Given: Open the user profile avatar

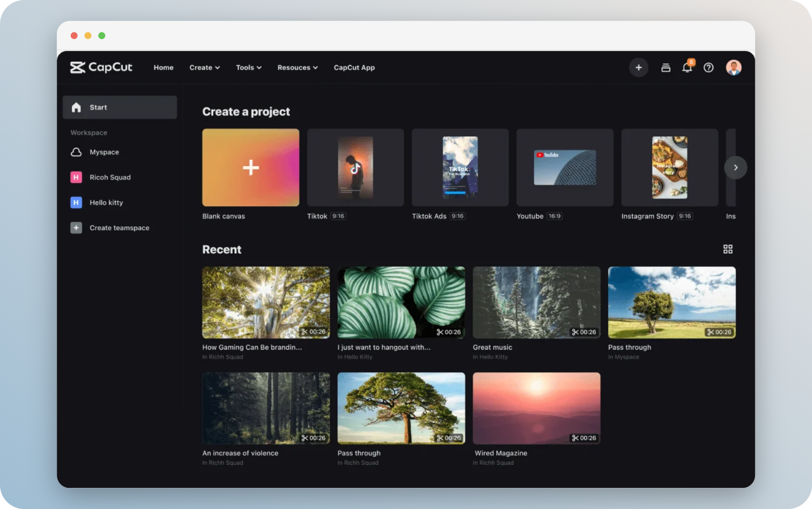Looking at the screenshot, I should 733,67.
